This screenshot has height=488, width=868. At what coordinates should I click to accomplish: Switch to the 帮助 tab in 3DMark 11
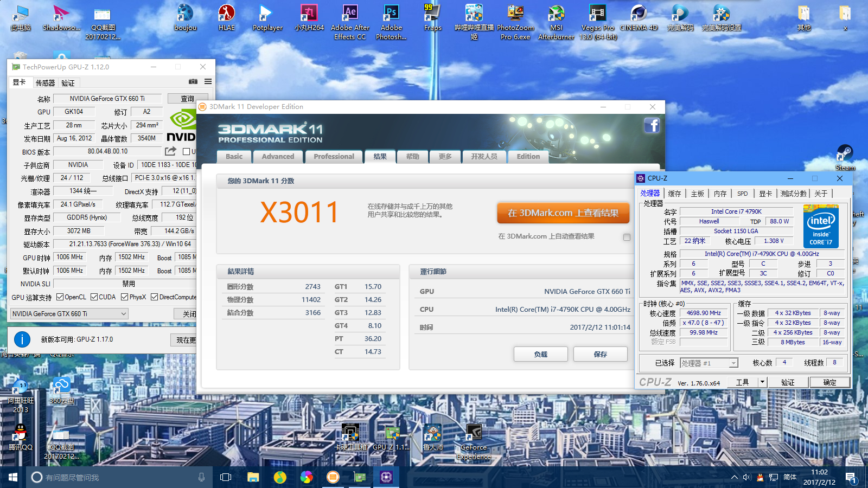413,157
